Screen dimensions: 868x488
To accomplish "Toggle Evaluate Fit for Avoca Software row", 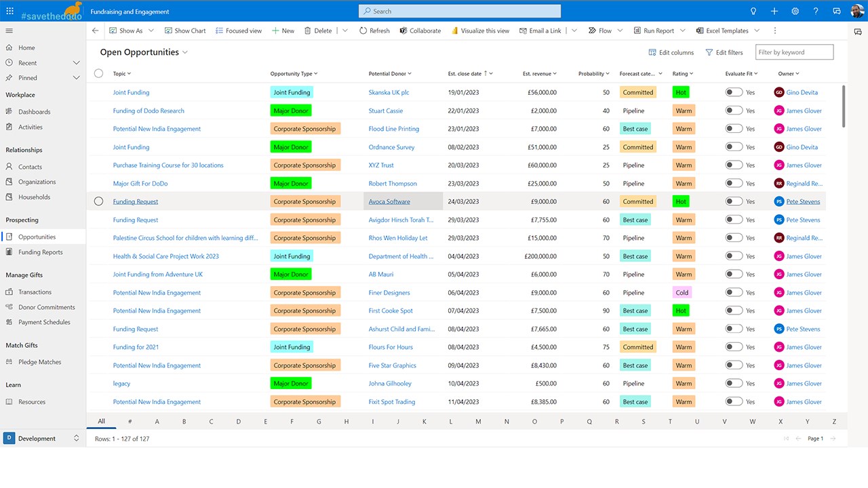I will (734, 201).
